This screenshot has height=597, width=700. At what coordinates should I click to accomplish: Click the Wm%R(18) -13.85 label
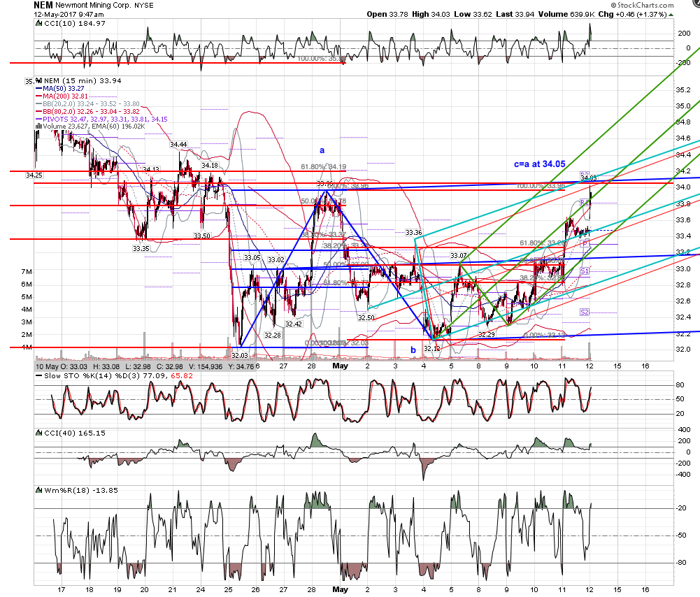coord(81,490)
